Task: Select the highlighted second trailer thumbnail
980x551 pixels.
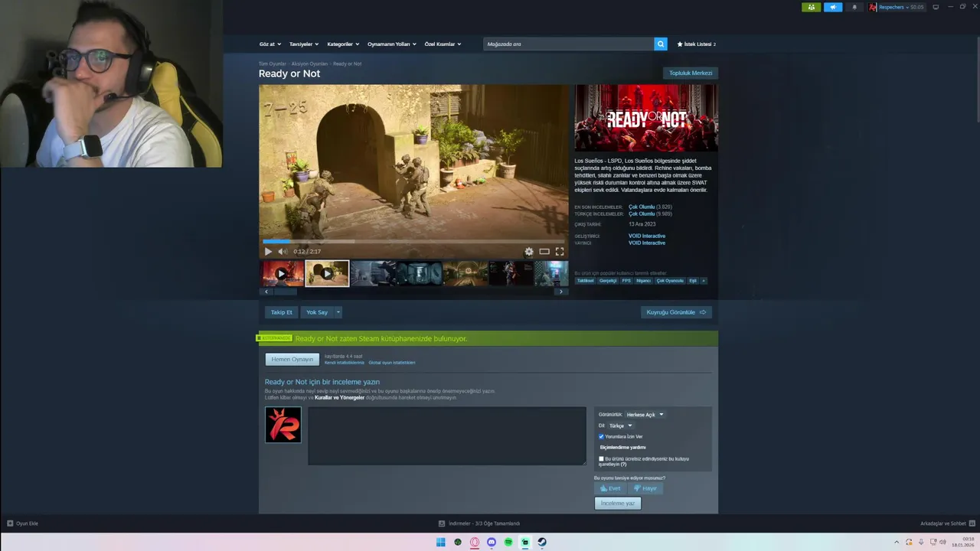Action: click(327, 273)
